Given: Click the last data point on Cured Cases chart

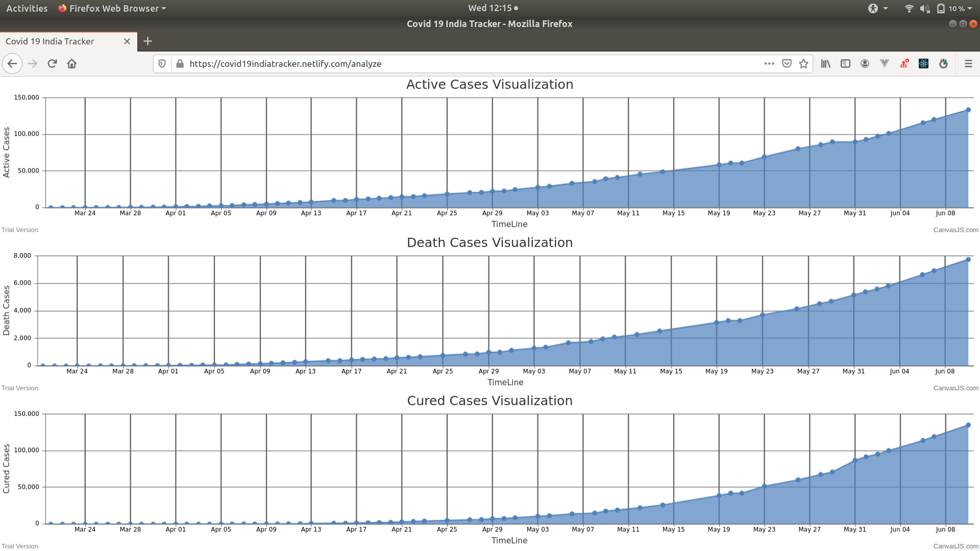Looking at the screenshot, I should click(968, 425).
